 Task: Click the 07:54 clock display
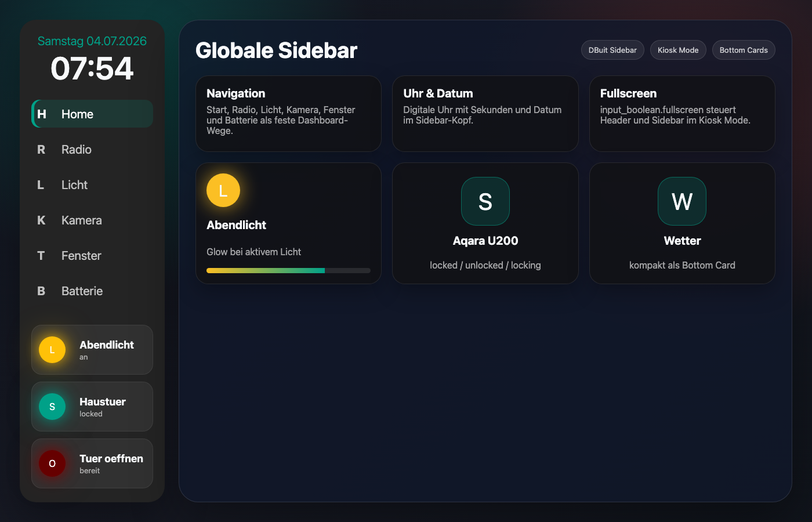(92, 68)
